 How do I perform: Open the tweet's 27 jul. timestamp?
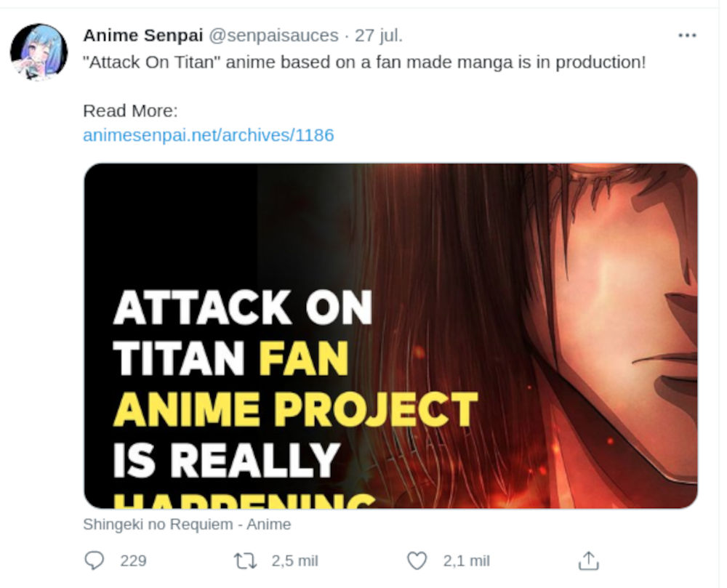point(378,36)
